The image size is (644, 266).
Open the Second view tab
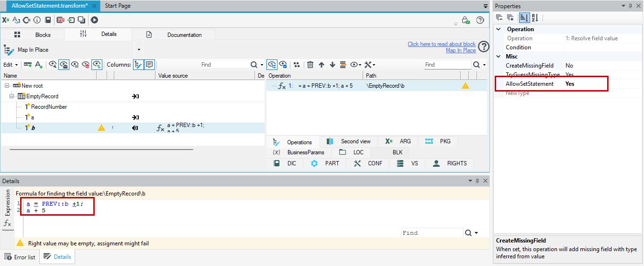click(348, 141)
